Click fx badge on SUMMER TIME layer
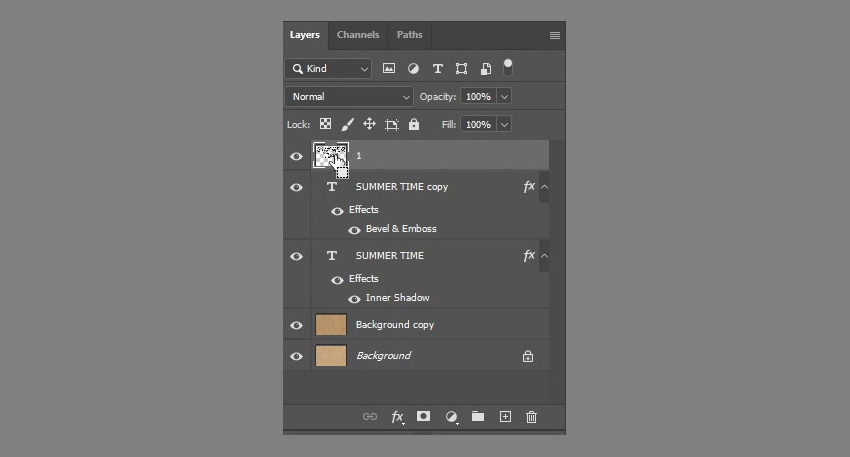850x457 pixels. pyautogui.click(x=529, y=255)
